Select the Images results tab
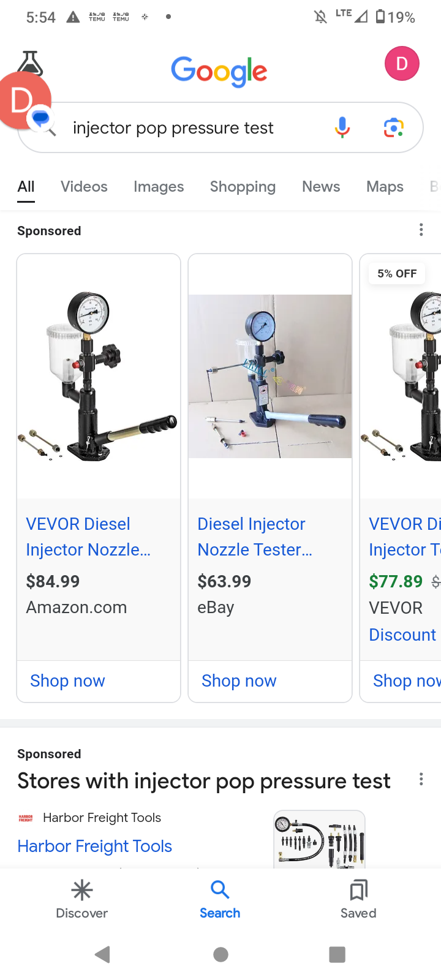 coord(159,186)
